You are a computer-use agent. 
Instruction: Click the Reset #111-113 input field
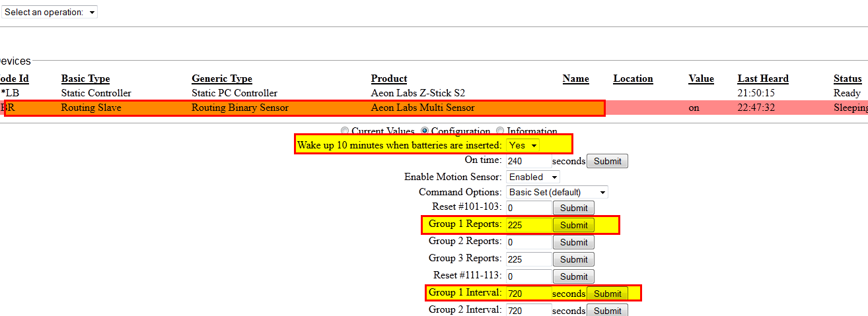528,276
